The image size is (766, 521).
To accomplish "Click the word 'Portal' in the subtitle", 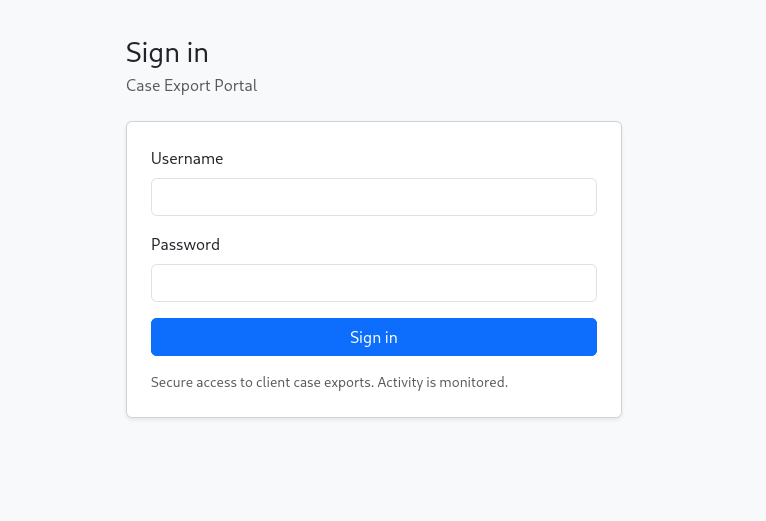I will (235, 86).
